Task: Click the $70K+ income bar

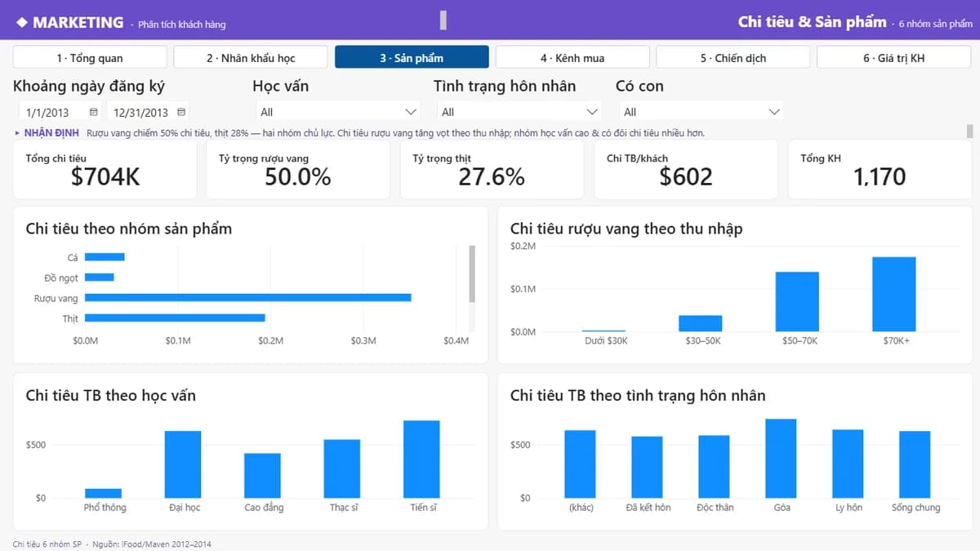Action: click(x=893, y=294)
